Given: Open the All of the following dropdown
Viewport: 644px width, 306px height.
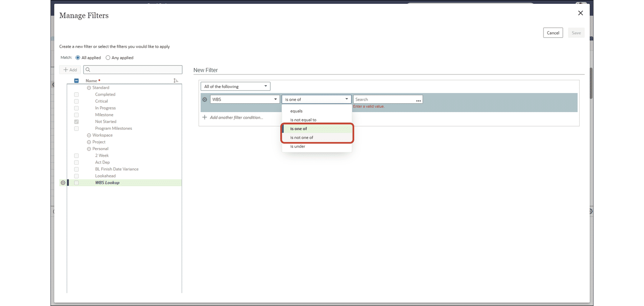Looking at the screenshot, I should (235, 86).
